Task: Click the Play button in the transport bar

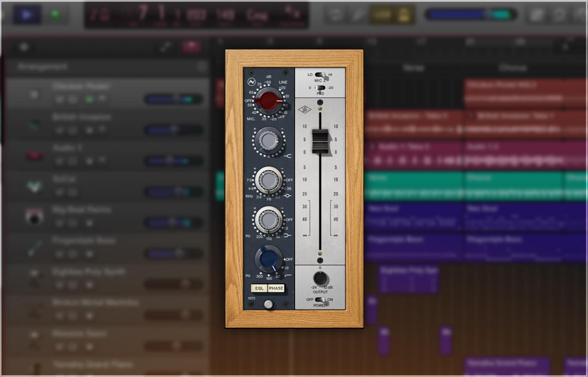Action: (x=27, y=15)
